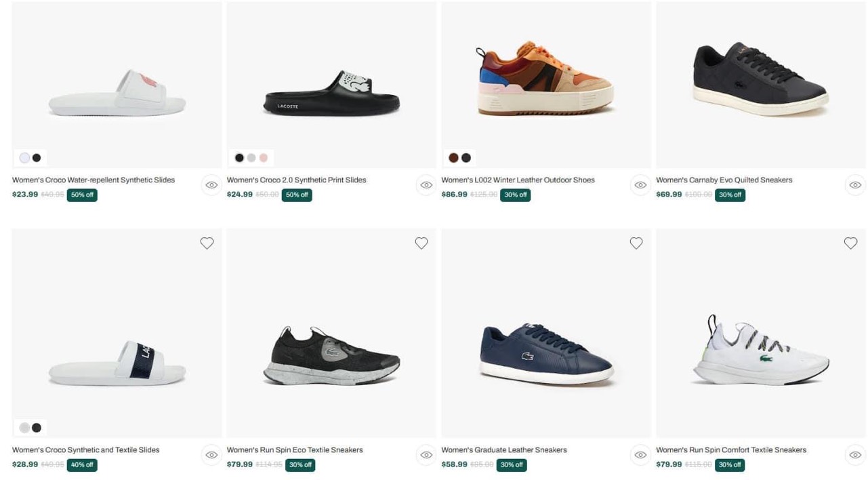Quick view Croco Water-repellent Synthetic Slides
Screen dimensions: 868x480
tap(211, 185)
